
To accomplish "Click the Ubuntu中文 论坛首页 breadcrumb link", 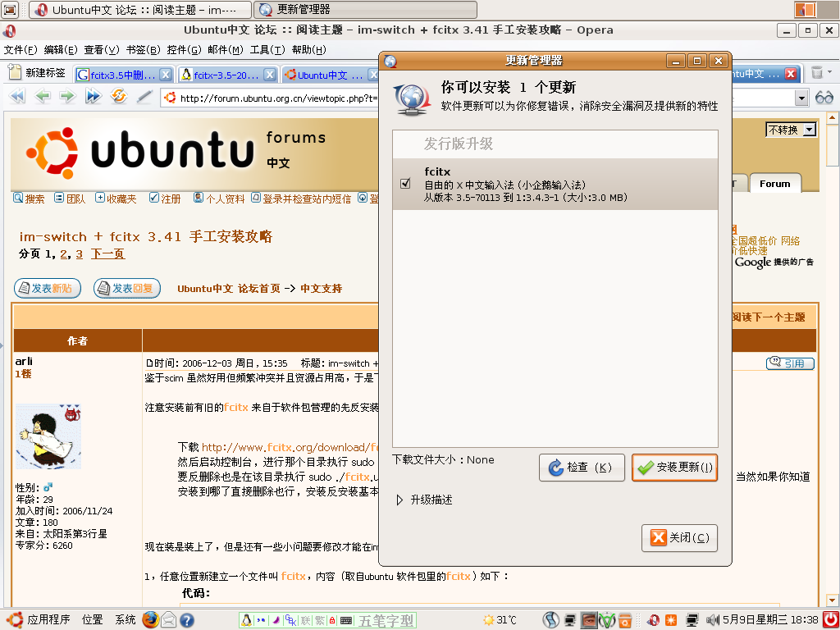I will (x=229, y=288).
